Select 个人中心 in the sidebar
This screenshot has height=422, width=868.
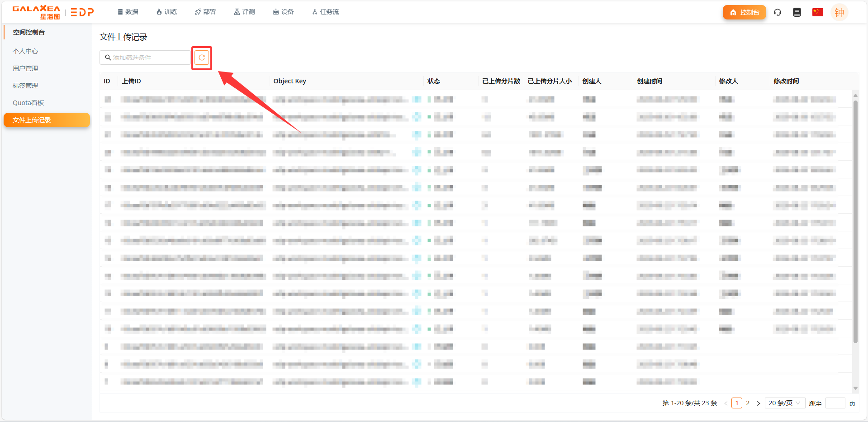(25, 51)
